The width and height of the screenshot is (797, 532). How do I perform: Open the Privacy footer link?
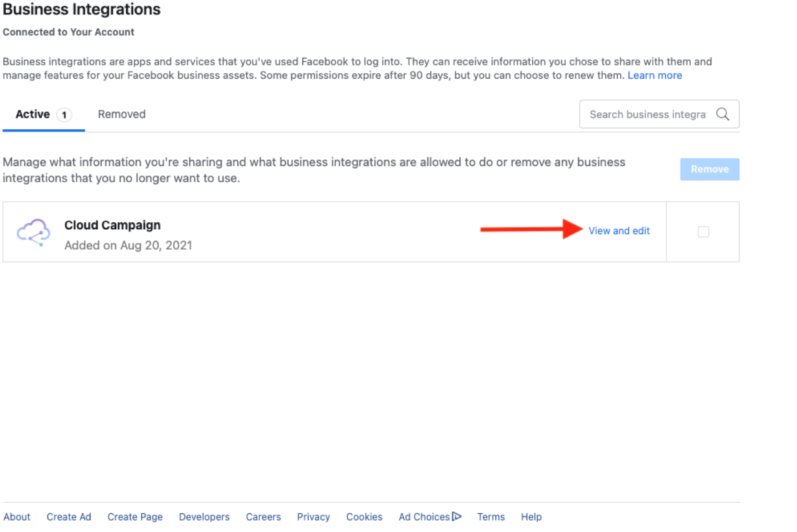tap(314, 517)
